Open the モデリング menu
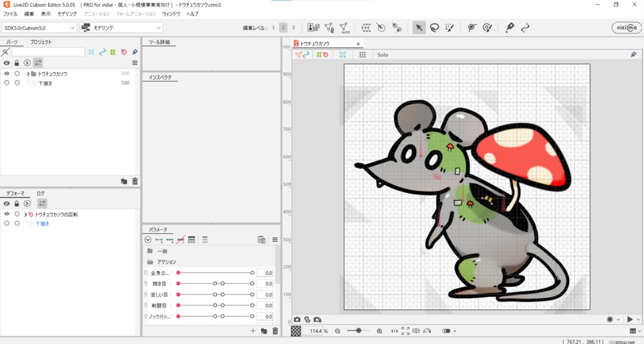This screenshot has width=644, height=344. [67, 14]
